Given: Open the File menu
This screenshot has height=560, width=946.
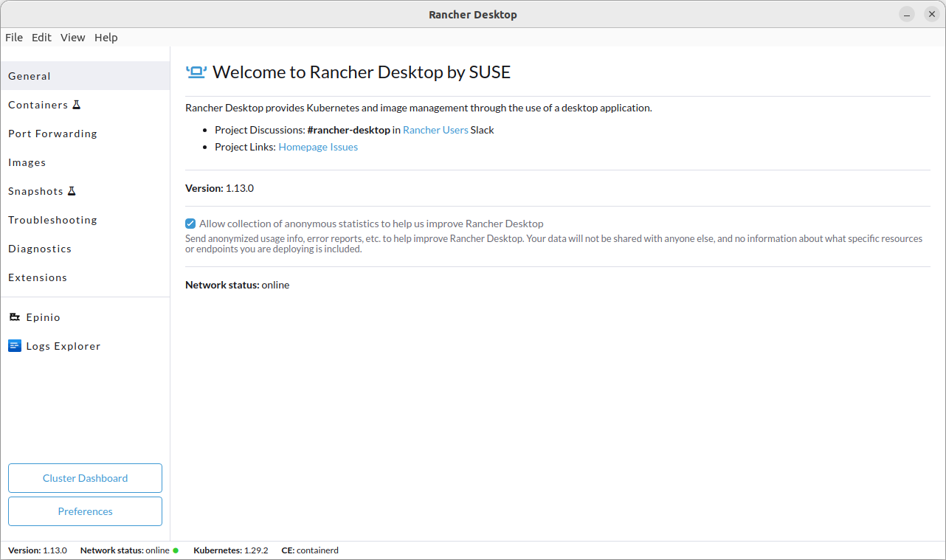Looking at the screenshot, I should 14,38.
